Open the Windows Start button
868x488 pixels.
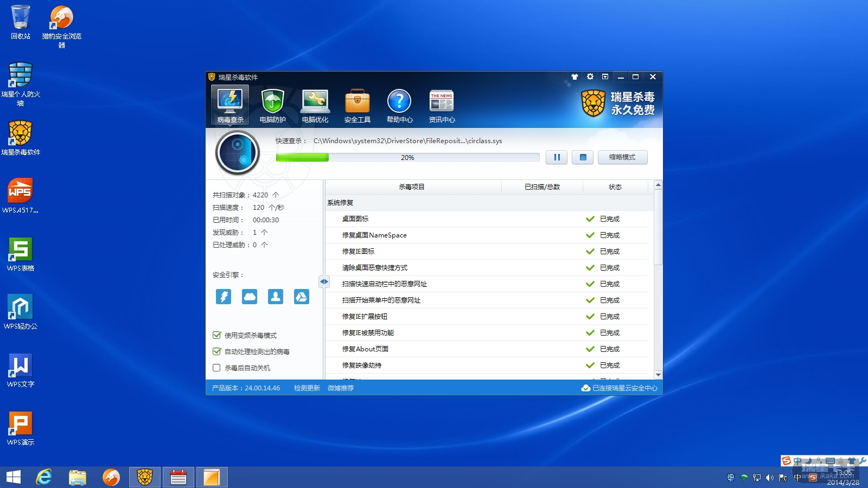coord(13,477)
